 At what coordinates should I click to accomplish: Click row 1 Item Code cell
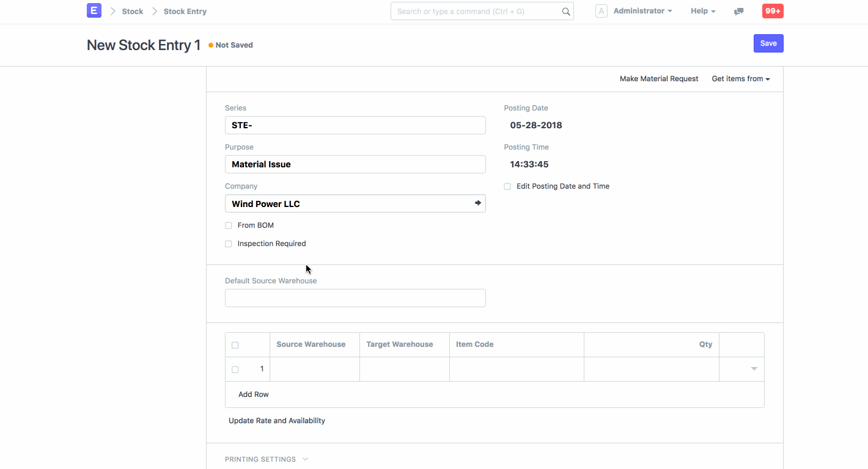tap(517, 369)
